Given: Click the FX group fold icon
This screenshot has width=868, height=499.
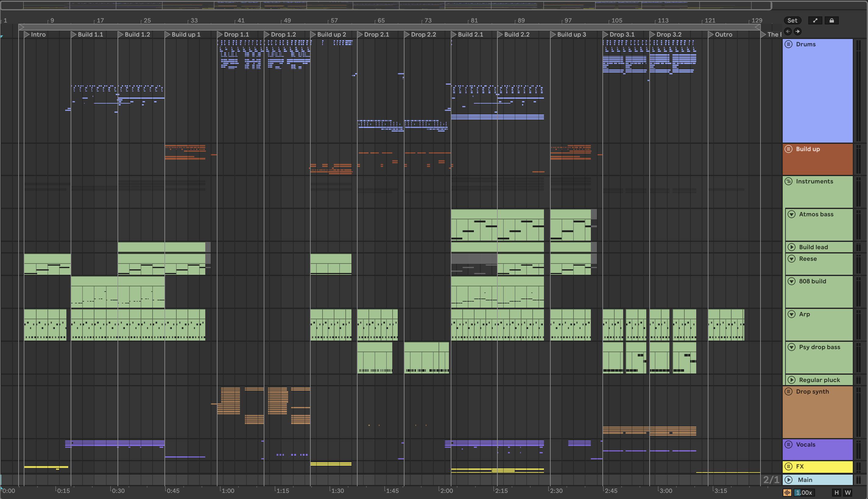Looking at the screenshot, I should click(789, 466).
